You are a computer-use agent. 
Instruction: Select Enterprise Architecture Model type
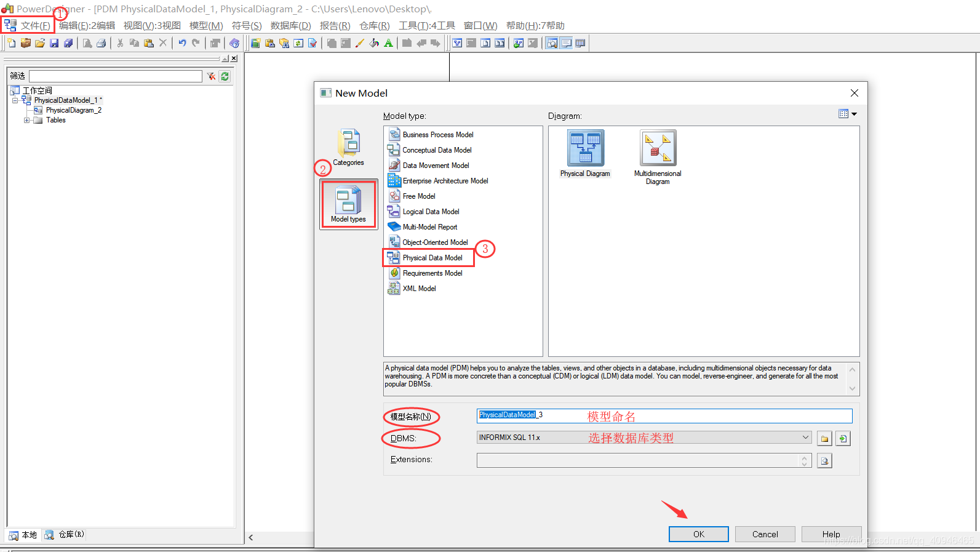click(x=439, y=181)
